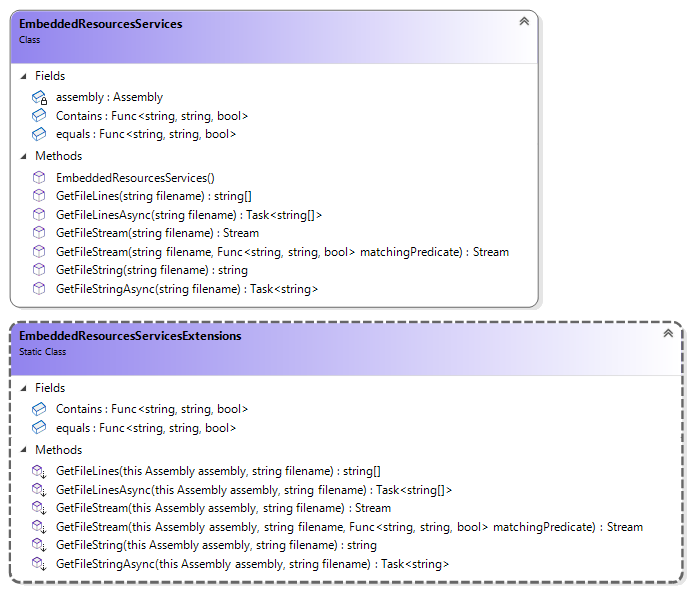
Task: Select the assembly : Assembly field
Action: pos(109,97)
